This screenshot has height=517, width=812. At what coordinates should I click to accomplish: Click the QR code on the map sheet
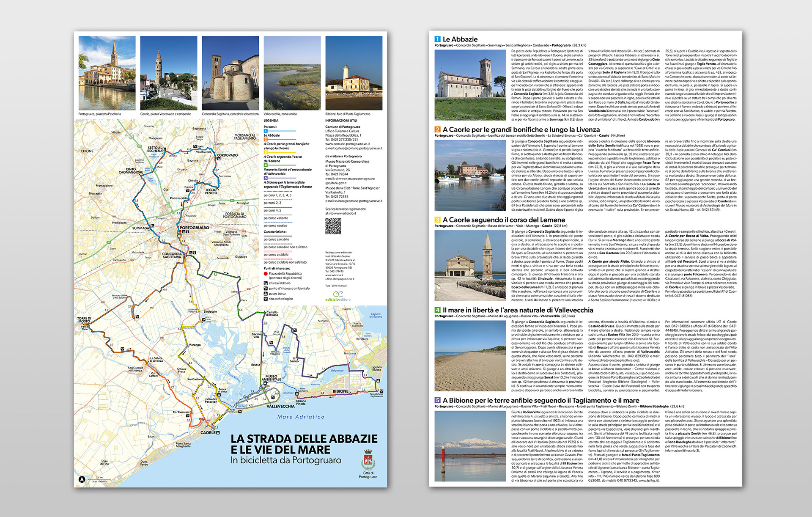click(x=333, y=226)
